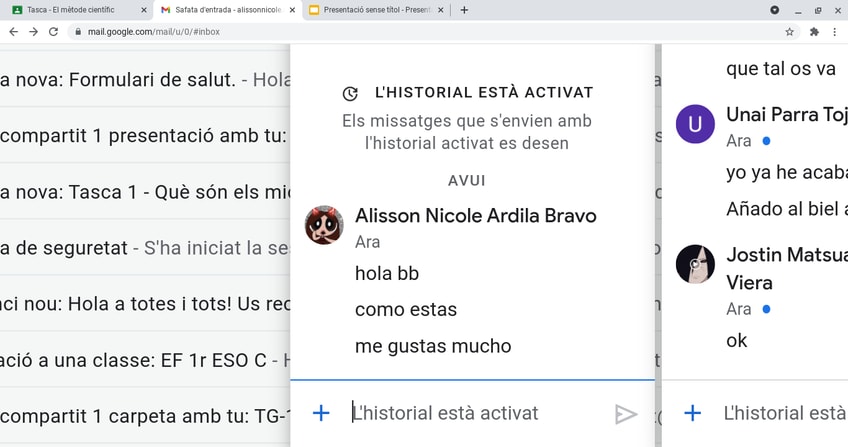Select the message yo ya he acaba
Image resolution: width=848 pixels, height=447 pixels.
[787, 172]
